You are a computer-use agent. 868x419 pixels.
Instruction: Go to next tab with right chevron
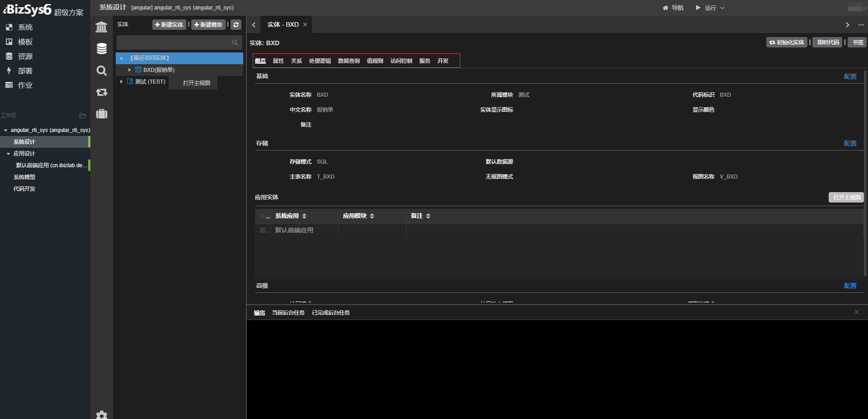(x=847, y=25)
